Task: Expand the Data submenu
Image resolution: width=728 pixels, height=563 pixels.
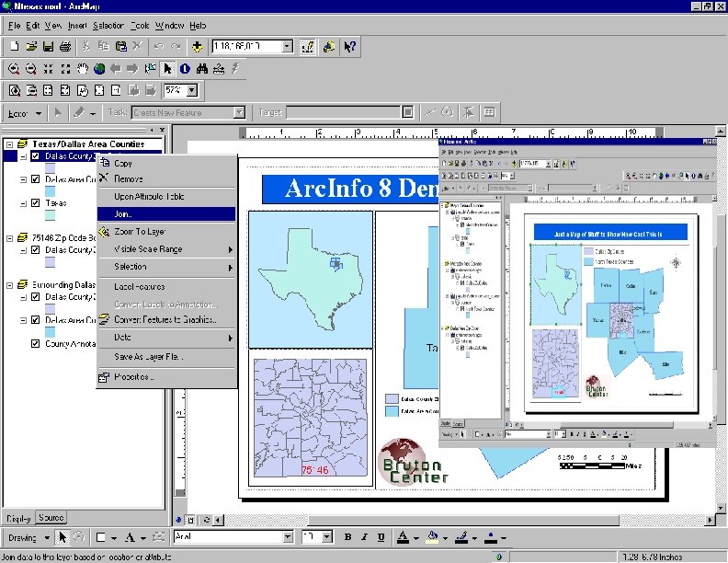Action: (166, 338)
